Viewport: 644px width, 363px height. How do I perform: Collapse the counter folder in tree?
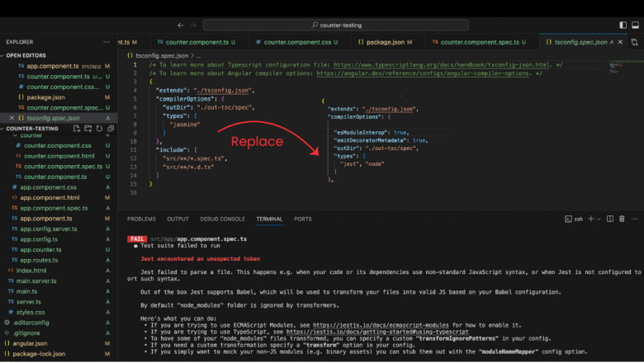pos(15,135)
